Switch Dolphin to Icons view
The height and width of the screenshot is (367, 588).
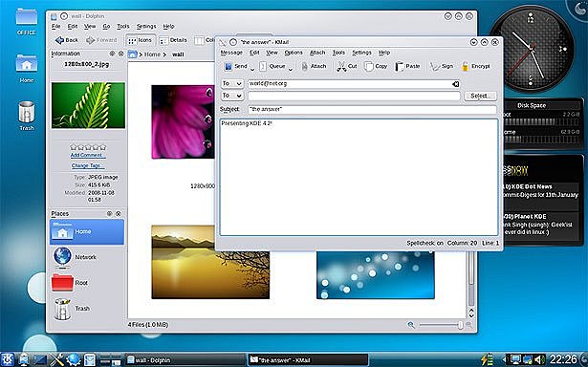point(141,40)
